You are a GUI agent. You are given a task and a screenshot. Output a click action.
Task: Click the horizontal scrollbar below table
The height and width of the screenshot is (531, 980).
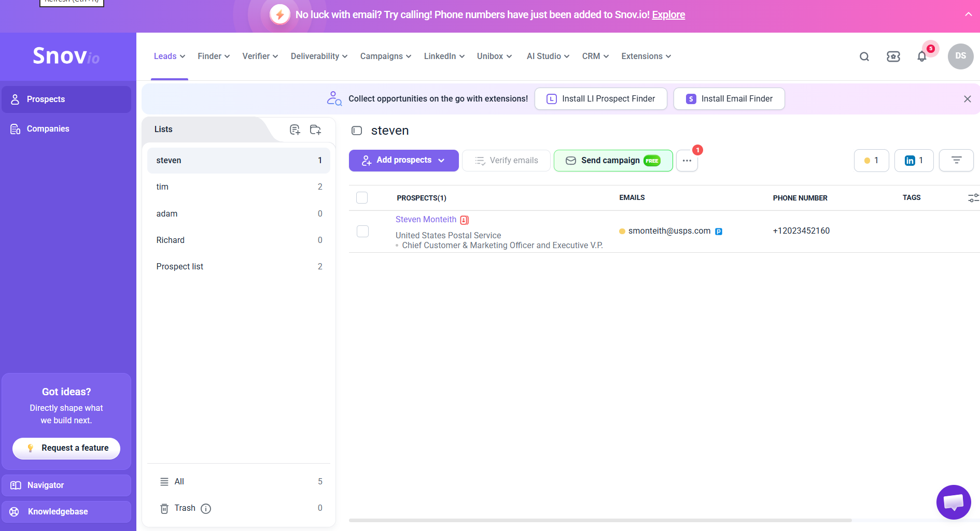pyautogui.click(x=600, y=520)
